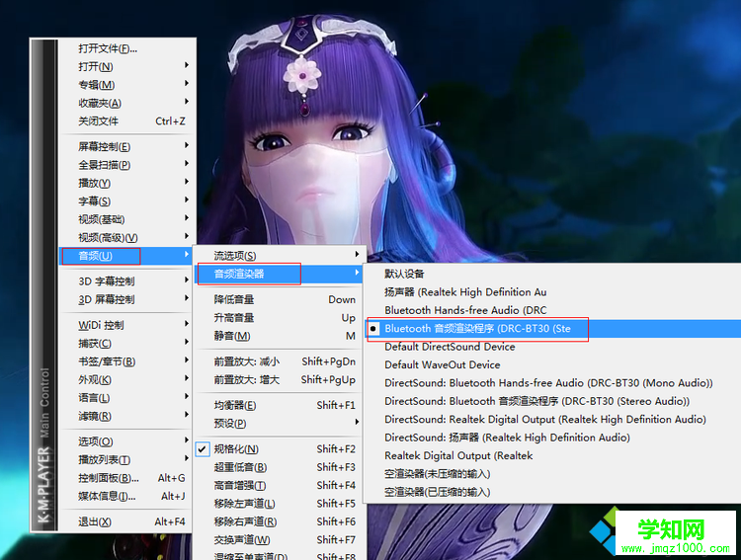This screenshot has width=741, height=560.
Task: Select the Bluetooth 音频渲染程序 (DRC-BT30 radio option
Action: [x=372, y=329]
